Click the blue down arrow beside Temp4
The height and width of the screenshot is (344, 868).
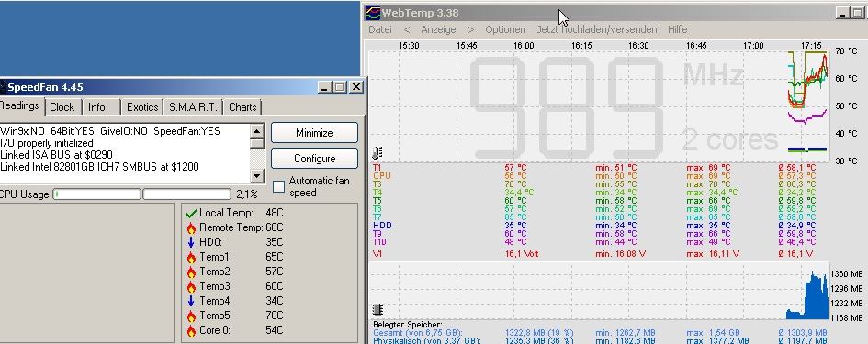tap(191, 301)
